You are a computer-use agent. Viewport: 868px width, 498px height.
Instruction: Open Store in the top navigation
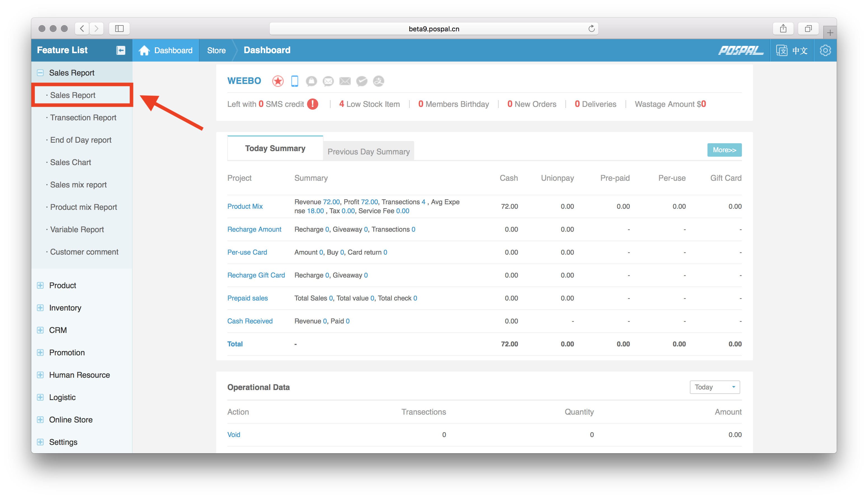(x=216, y=50)
